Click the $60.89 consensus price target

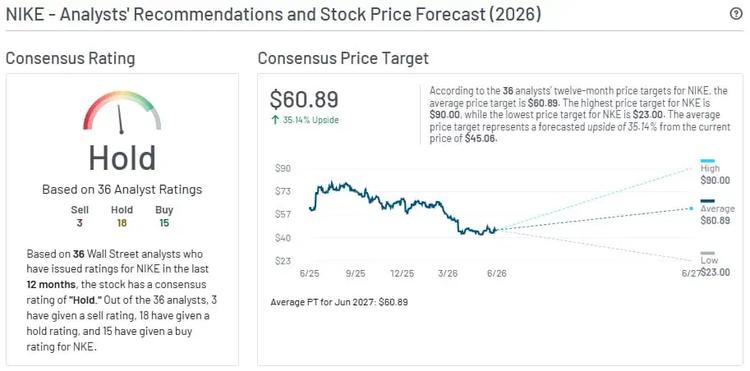click(x=304, y=99)
